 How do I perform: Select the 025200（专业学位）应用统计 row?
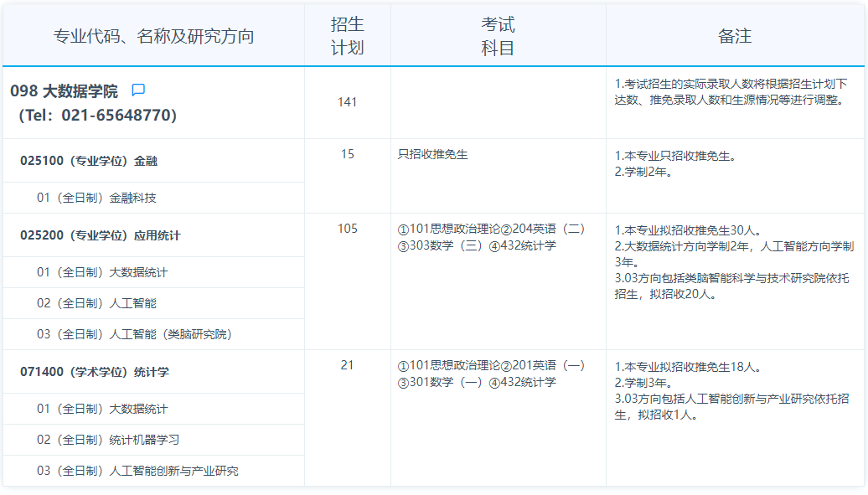coord(100,235)
